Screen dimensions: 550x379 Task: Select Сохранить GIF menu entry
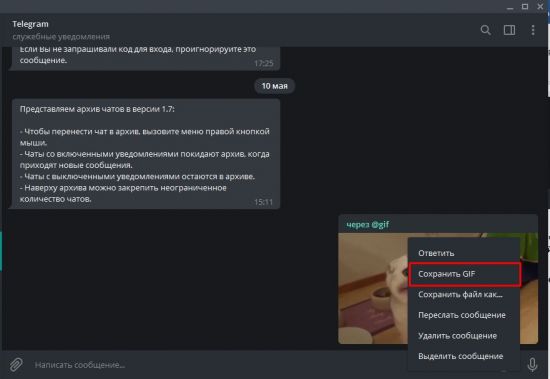pos(464,274)
